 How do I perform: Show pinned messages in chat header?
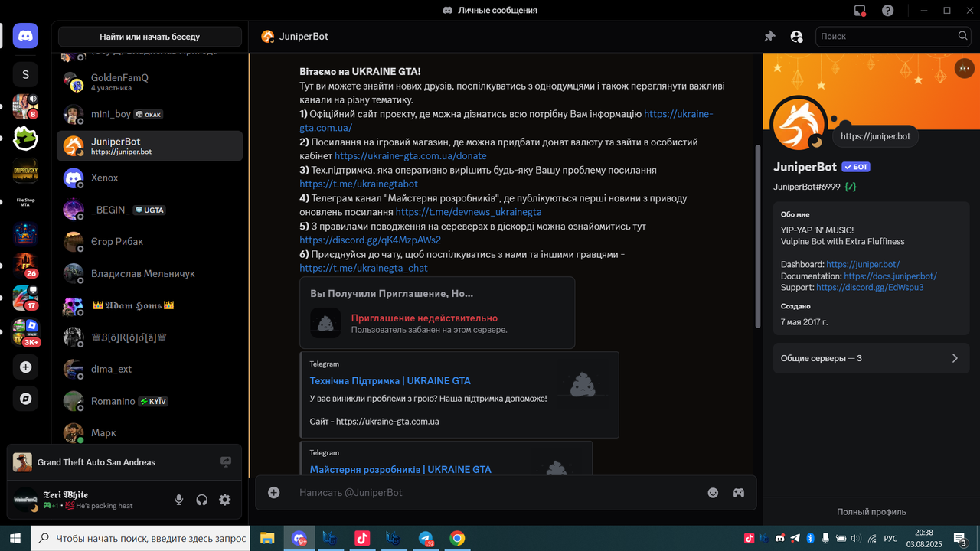click(769, 36)
